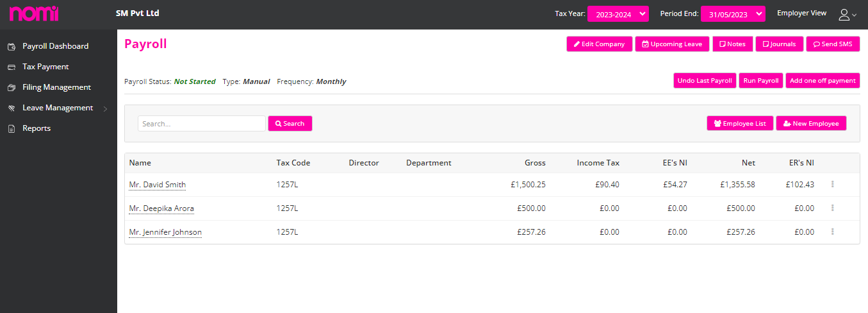868x313 pixels.
Task: Click the nomi logo
Action: point(34,13)
